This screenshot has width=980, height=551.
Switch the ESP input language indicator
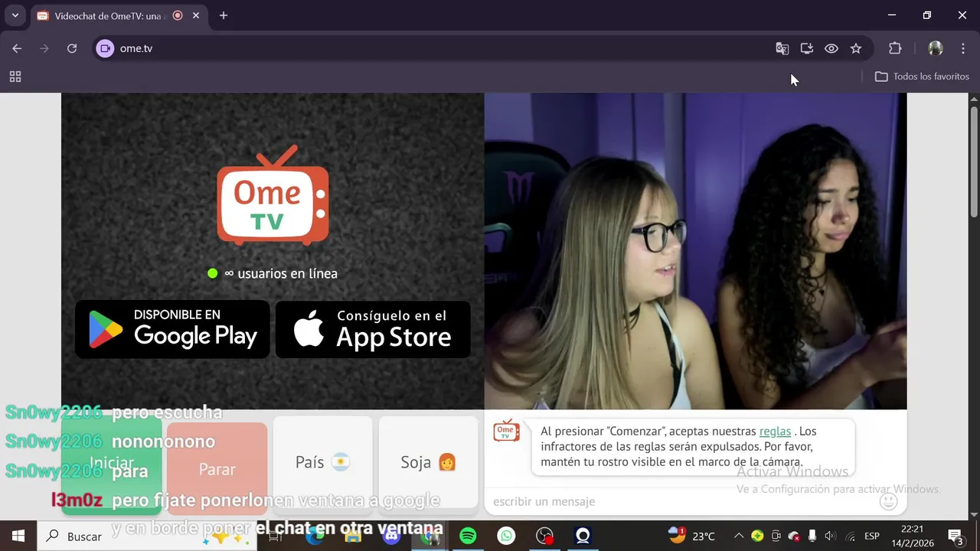click(x=871, y=536)
